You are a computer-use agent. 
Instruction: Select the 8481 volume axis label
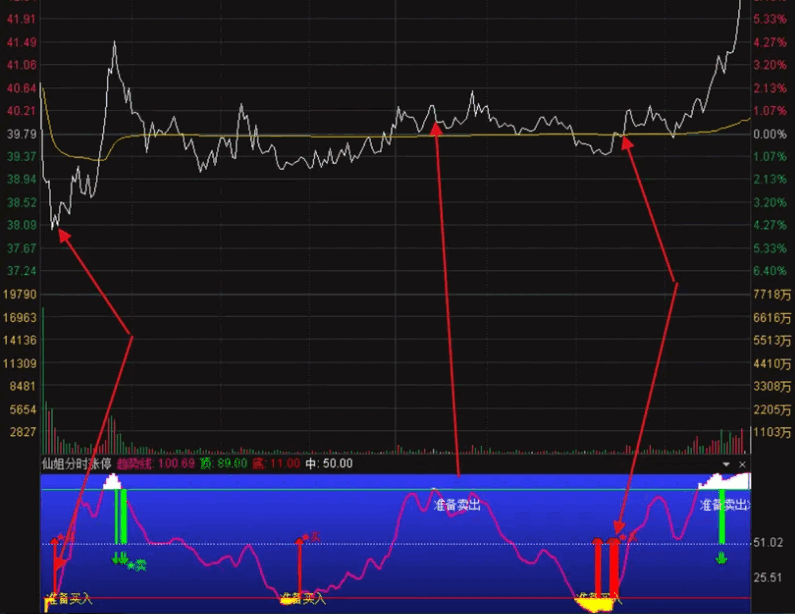coord(23,386)
